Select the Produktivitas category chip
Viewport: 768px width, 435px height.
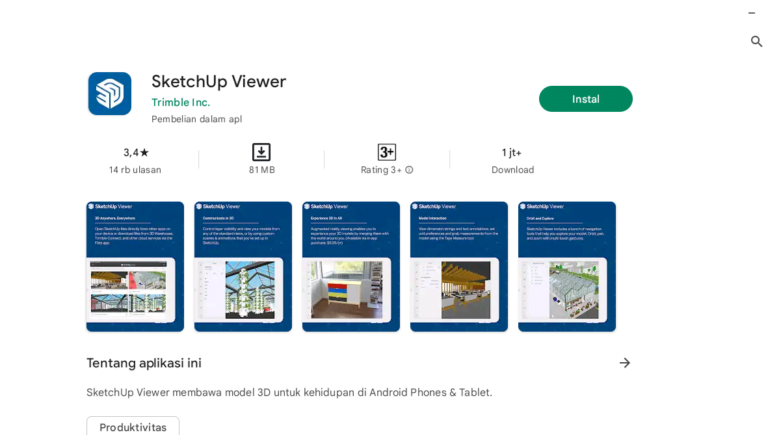(x=133, y=426)
